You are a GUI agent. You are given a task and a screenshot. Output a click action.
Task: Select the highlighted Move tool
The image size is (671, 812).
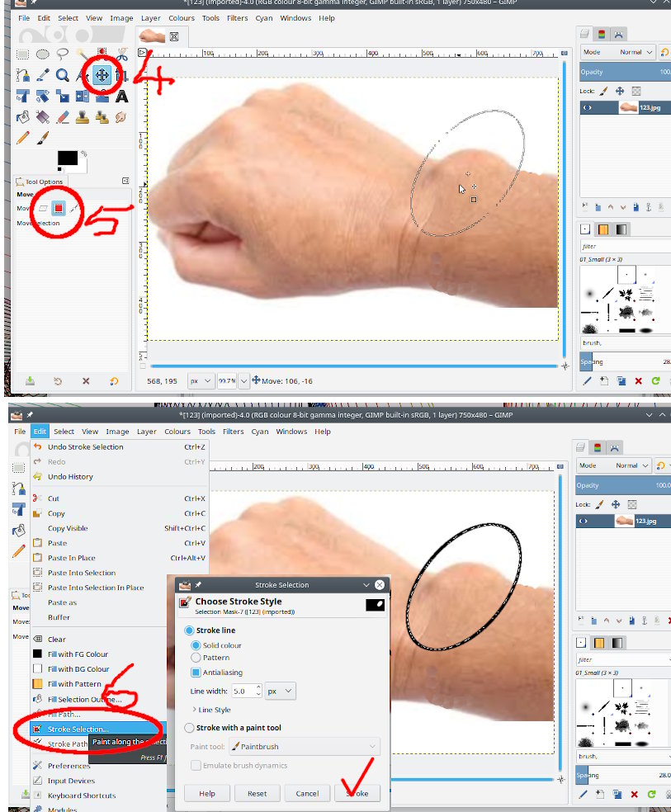102,75
